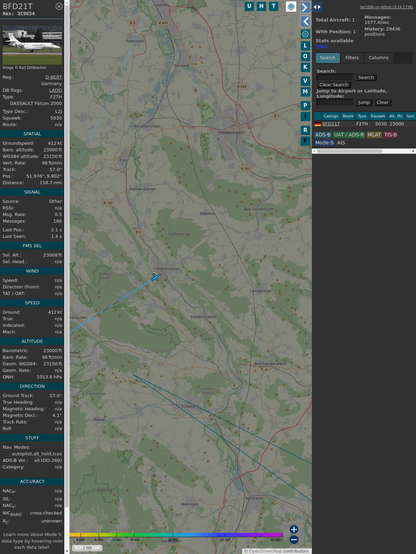Click the P map control button
Image resolution: width=416 pixels, height=554 pixels.
305,106
